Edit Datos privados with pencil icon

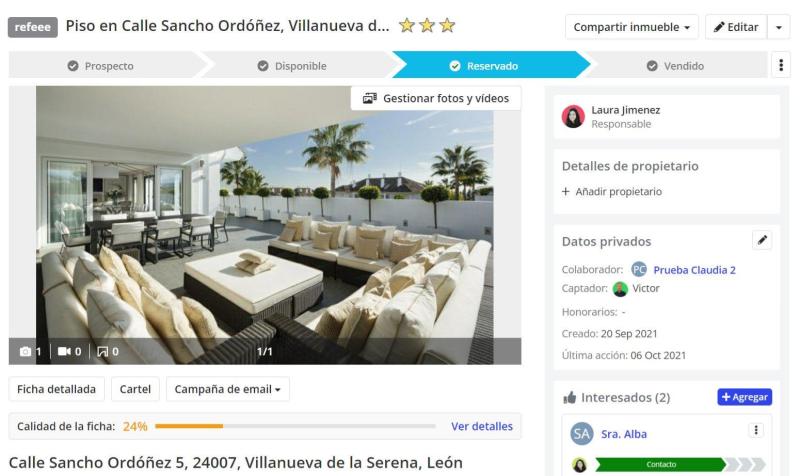tap(762, 240)
